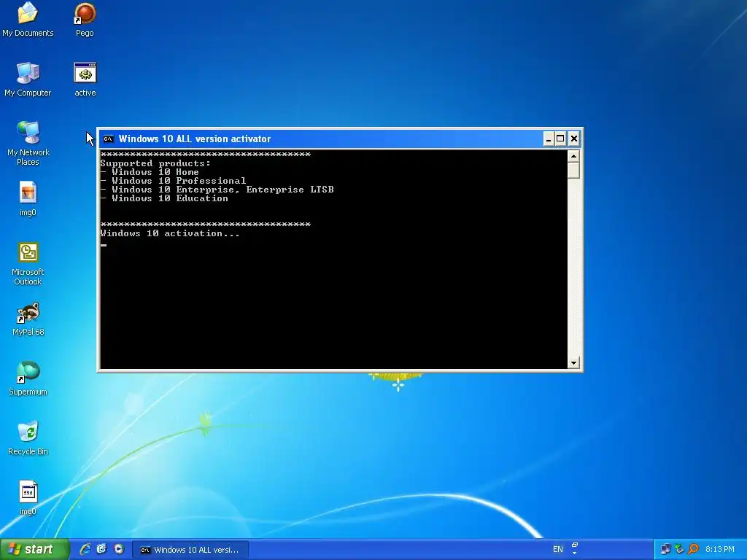The width and height of the screenshot is (747, 560).
Task: Click the network computers tray icon
Action: 665,549
